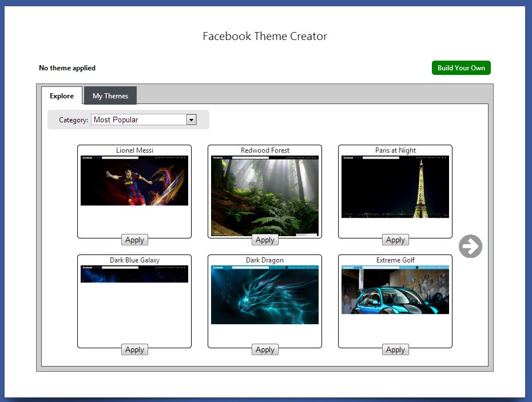Click the Dark Dragon title text
532x402 pixels.
click(x=265, y=260)
